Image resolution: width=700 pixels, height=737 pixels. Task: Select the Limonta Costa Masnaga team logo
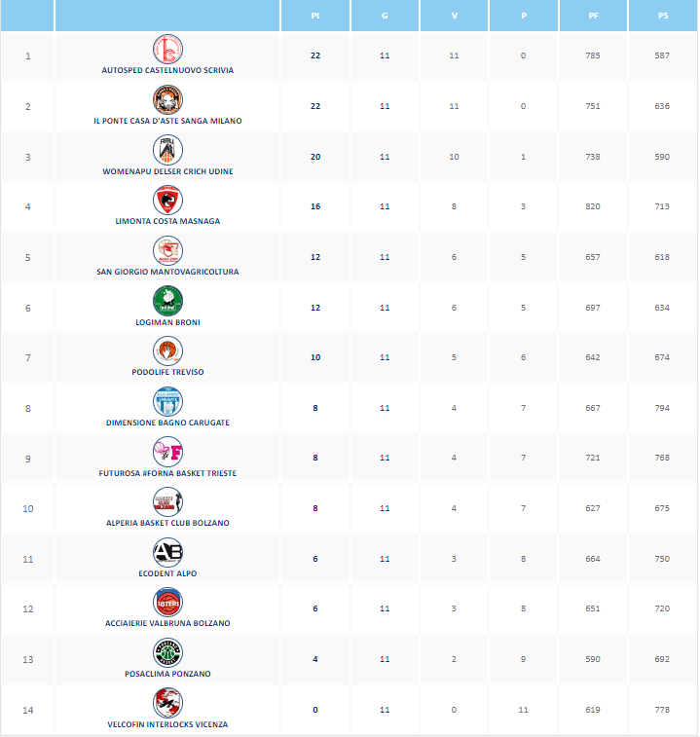pyautogui.click(x=167, y=200)
